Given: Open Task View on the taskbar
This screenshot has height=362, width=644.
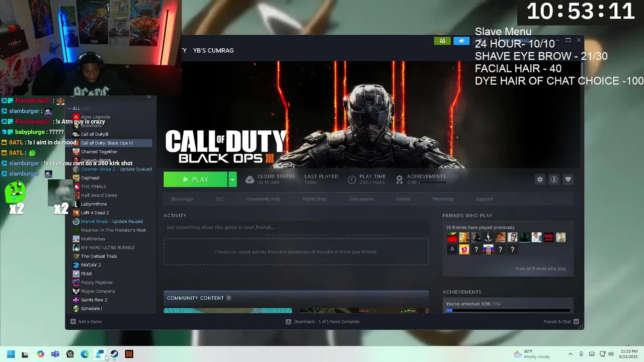Looking at the screenshot, I should click(25, 354).
